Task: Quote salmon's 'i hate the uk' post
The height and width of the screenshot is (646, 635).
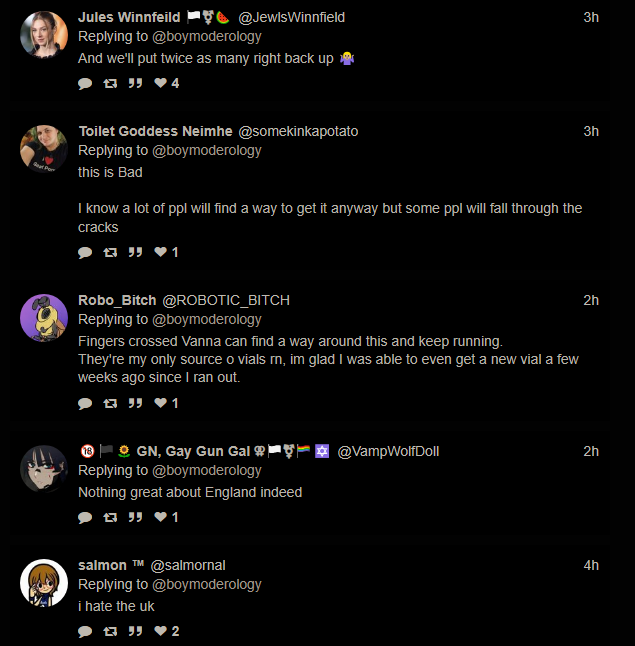Action: [x=135, y=631]
